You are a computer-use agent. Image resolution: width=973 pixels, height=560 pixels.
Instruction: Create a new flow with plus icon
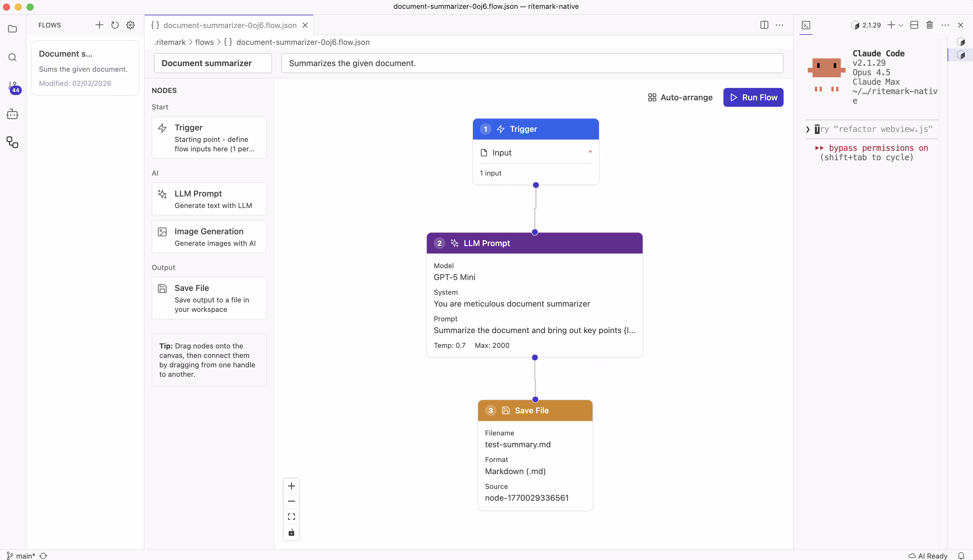(x=99, y=25)
